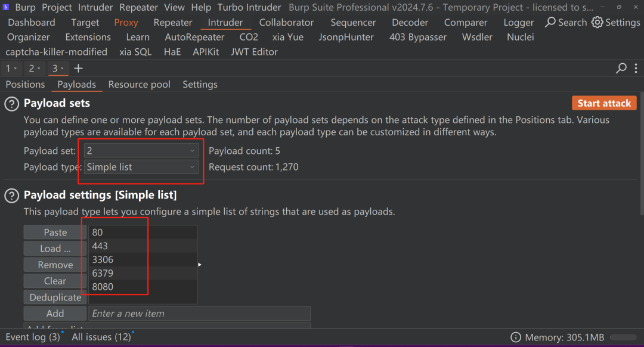The height and width of the screenshot is (347, 644).
Task: Open the CO2 extension tab
Action: [249, 38]
